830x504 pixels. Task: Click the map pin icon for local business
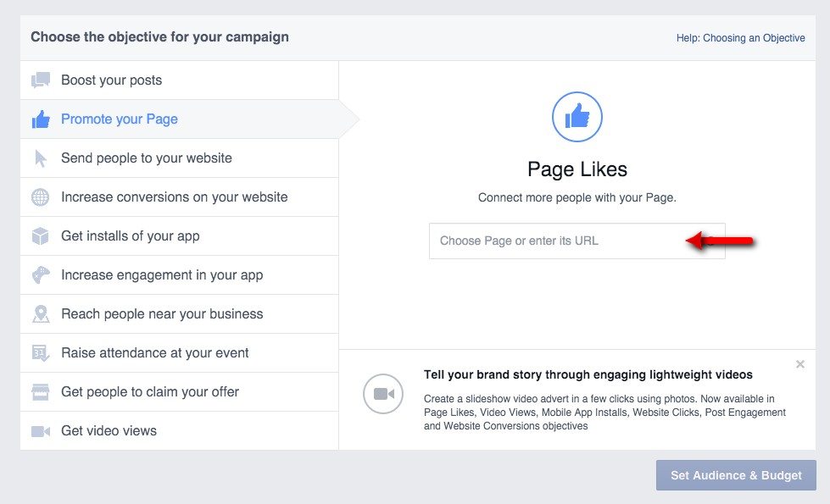pyautogui.click(x=41, y=314)
